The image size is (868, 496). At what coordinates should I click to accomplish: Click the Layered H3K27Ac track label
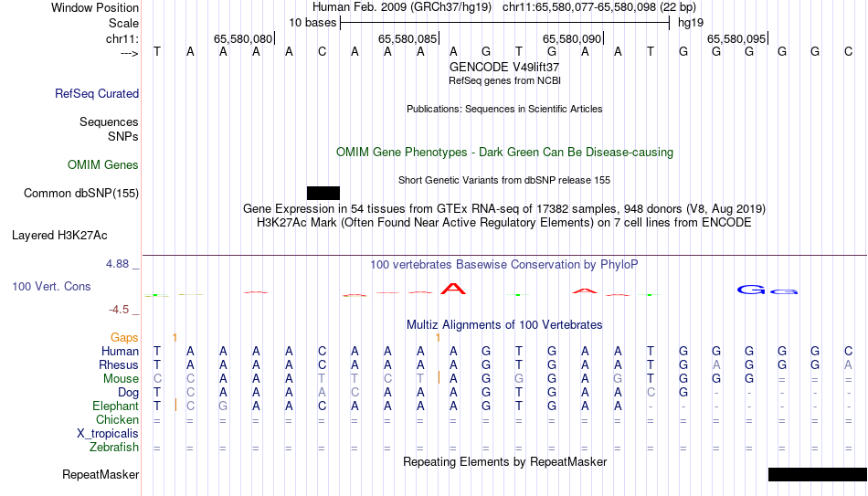pos(59,236)
